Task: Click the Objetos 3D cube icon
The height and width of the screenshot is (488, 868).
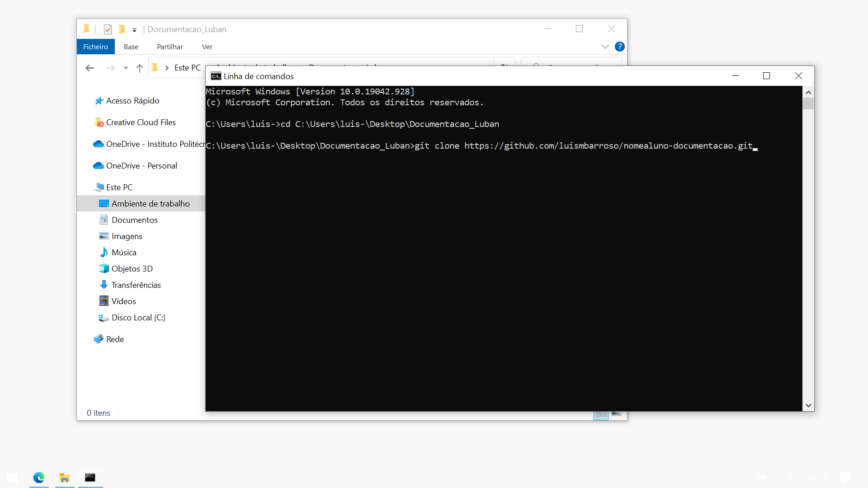Action: point(104,268)
